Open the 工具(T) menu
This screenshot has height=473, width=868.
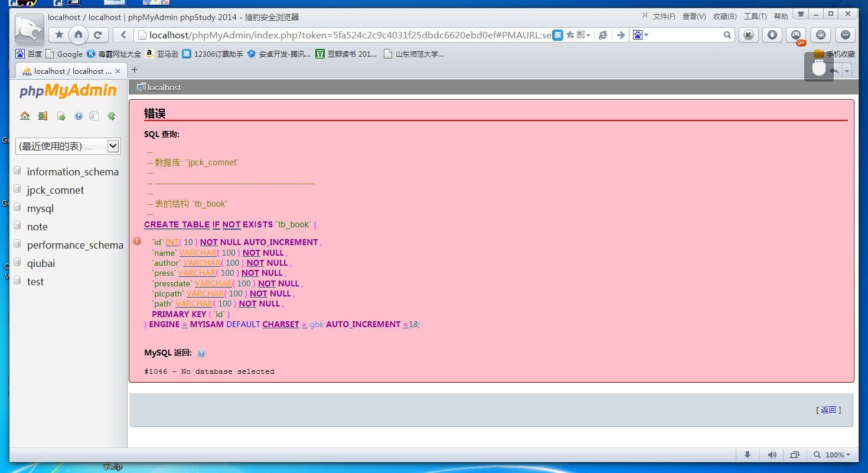[755, 17]
